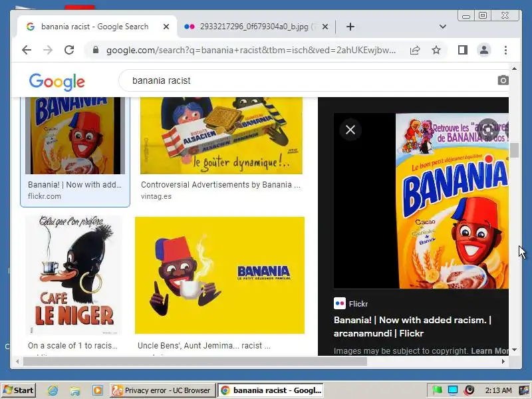Click the 2:13 AM clock

click(x=498, y=390)
